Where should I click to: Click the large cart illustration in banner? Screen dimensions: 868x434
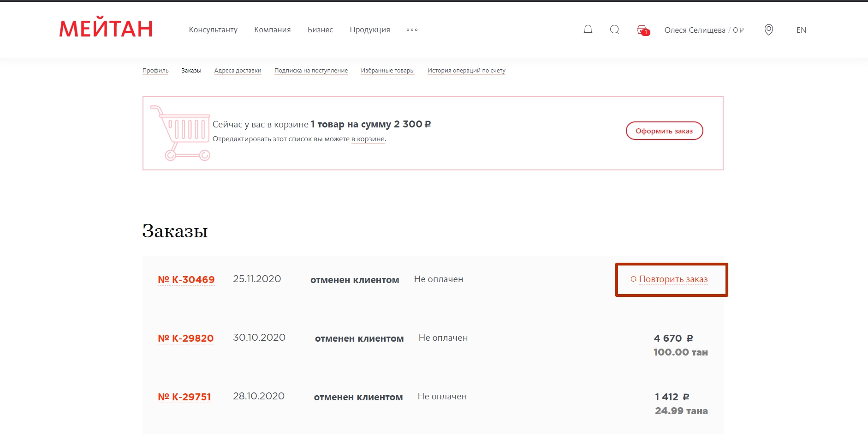pos(180,133)
